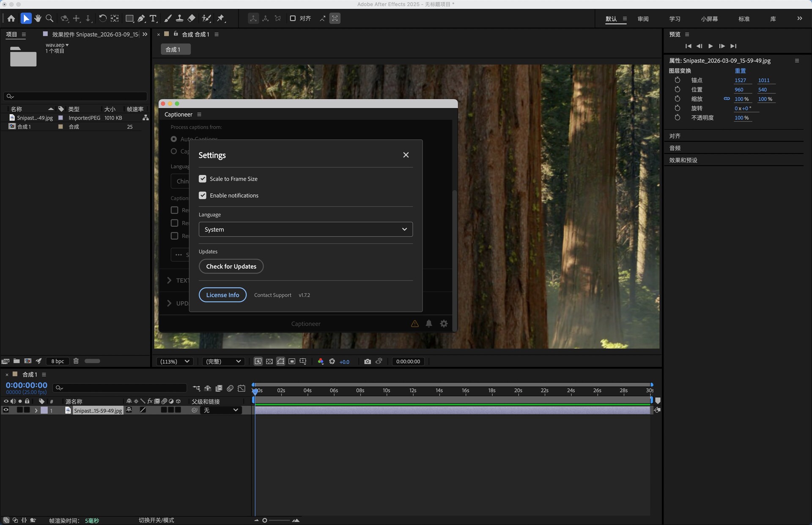The width and height of the screenshot is (812, 525).
Task: Switch to the 学习 workspace tab
Action: click(x=675, y=19)
